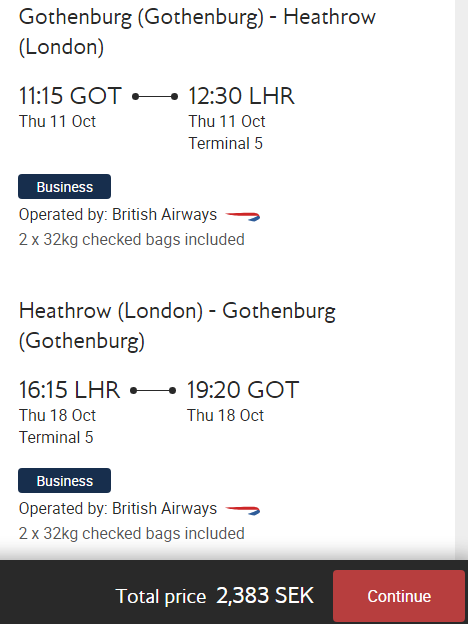Click the Continue button
The image size is (468, 624).
399,596
